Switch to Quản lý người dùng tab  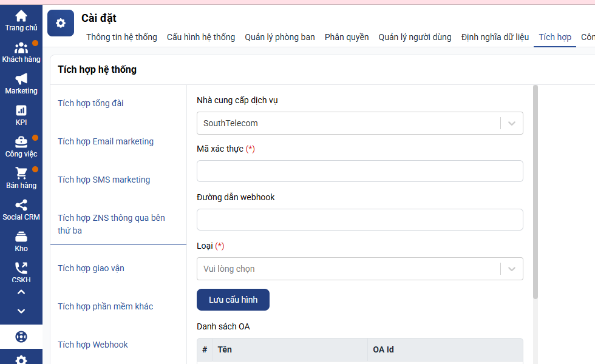(415, 37)
